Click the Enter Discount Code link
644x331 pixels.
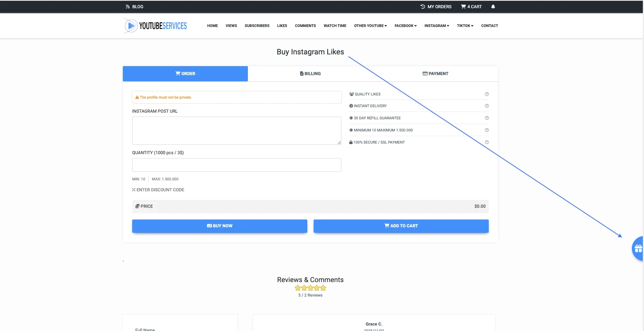[x=158, y=190]
